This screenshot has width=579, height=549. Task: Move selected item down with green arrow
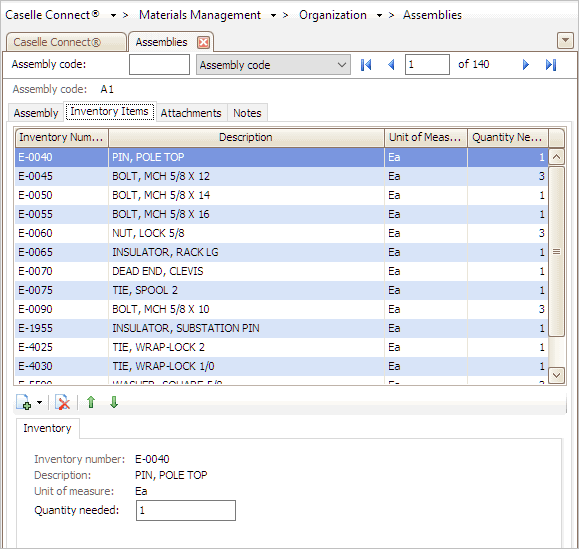[114, 402]
